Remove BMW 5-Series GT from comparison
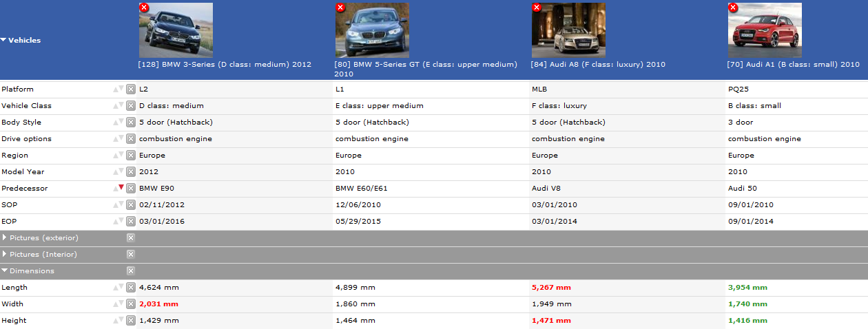 (x=340, y=8)
